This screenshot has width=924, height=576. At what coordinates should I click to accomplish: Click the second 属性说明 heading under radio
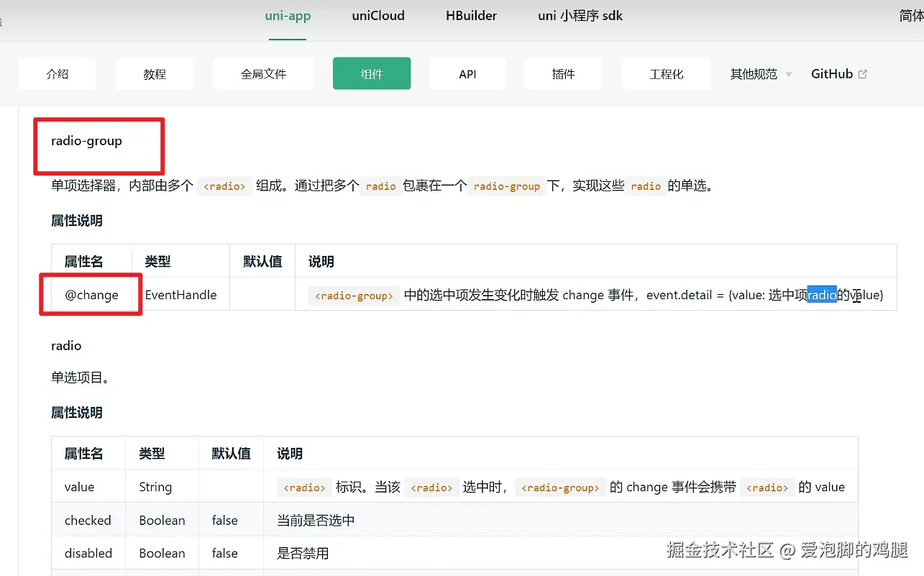[77, 413]
